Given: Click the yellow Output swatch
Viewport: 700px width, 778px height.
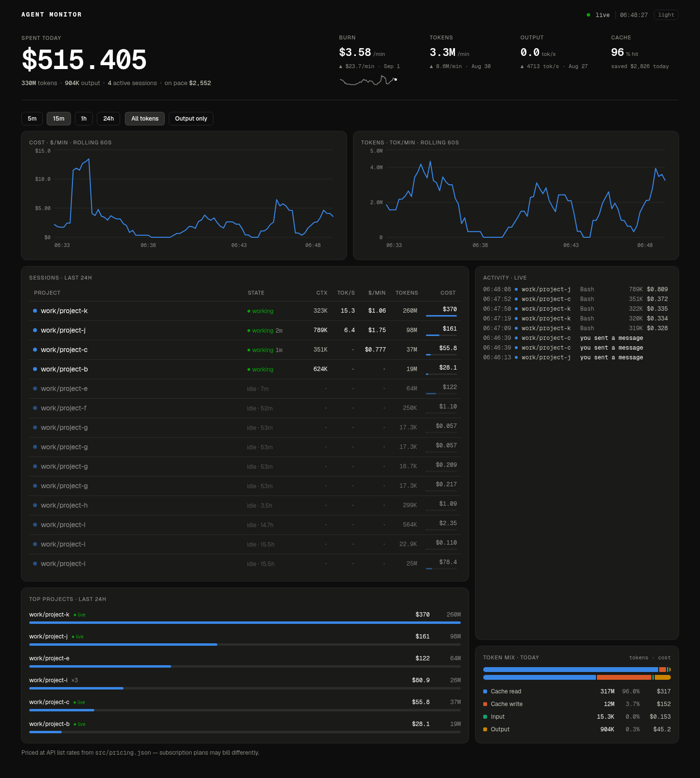Looking at the screenshot, I should click(x=485, y=729).
